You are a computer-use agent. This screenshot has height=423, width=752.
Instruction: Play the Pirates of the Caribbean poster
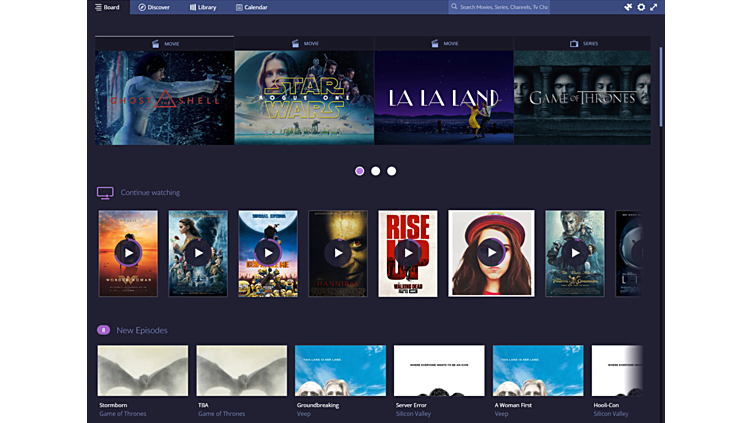[x=575, y=253]
